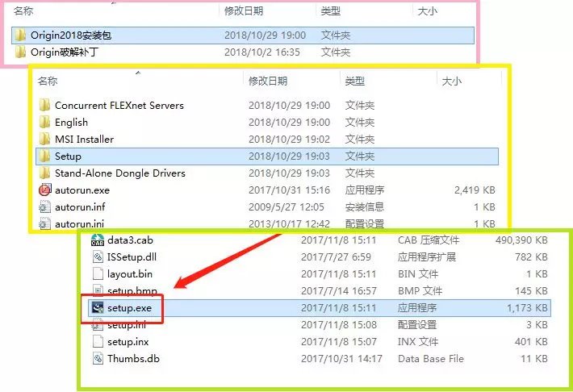Click the CAB 压缩文件 type cell

(x=429, y=240)
